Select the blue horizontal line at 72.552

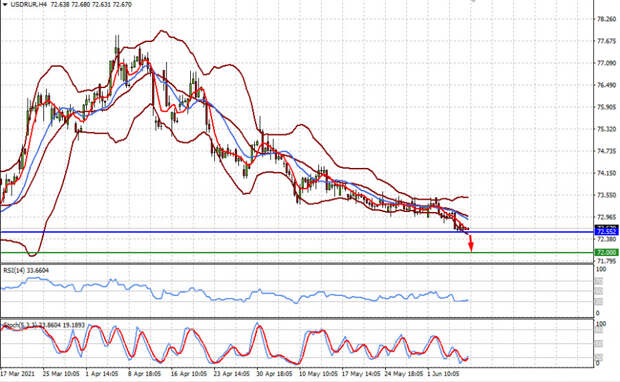pyautogui.click(x=297, y=232)
